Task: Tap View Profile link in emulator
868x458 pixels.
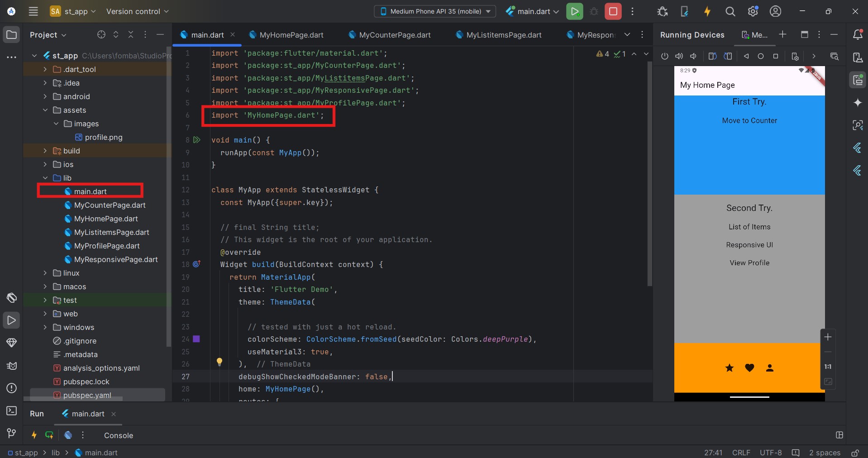Action: (x=749, y=263)
